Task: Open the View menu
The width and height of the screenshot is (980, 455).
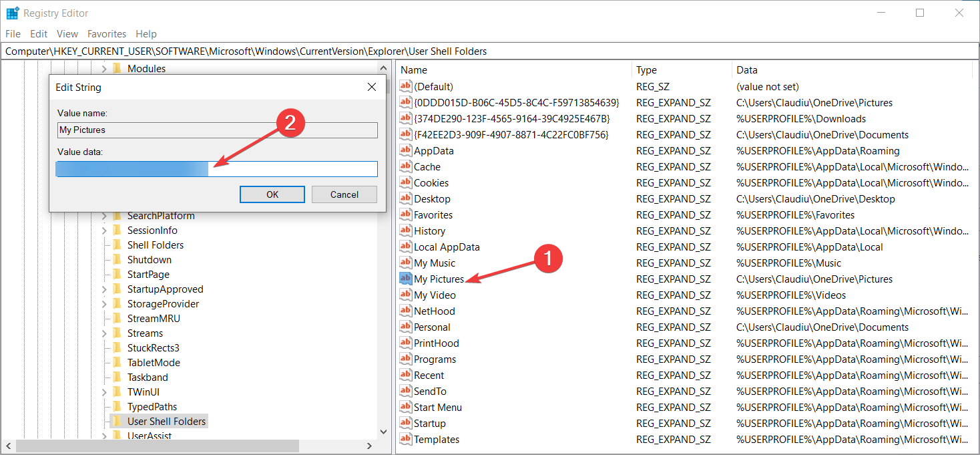Action: click(x=67, y=33)
